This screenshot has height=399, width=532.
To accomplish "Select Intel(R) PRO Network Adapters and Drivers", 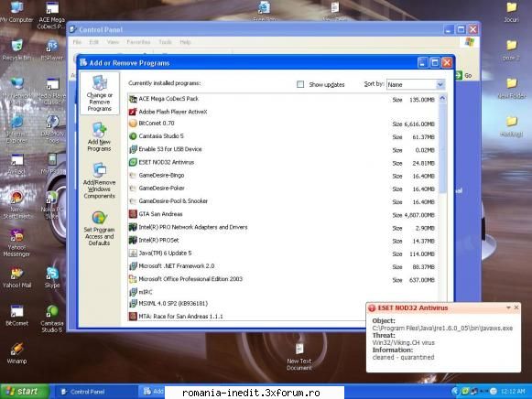I will [282, 227].
